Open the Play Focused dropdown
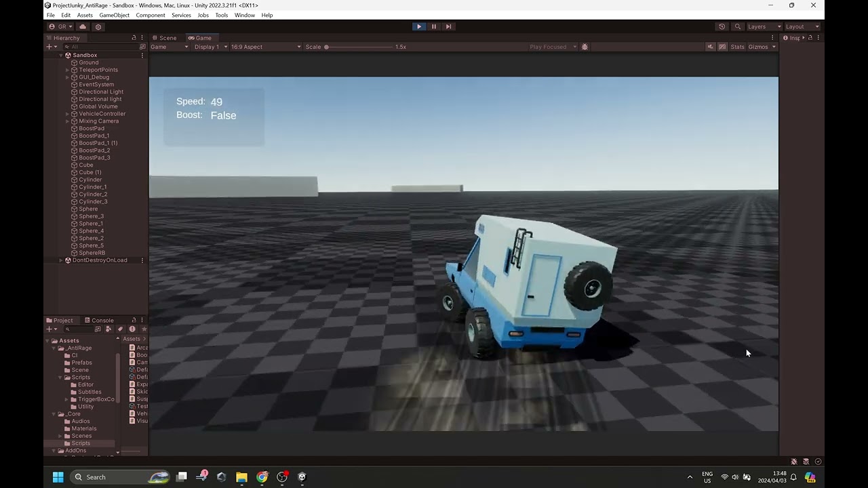 552,47
